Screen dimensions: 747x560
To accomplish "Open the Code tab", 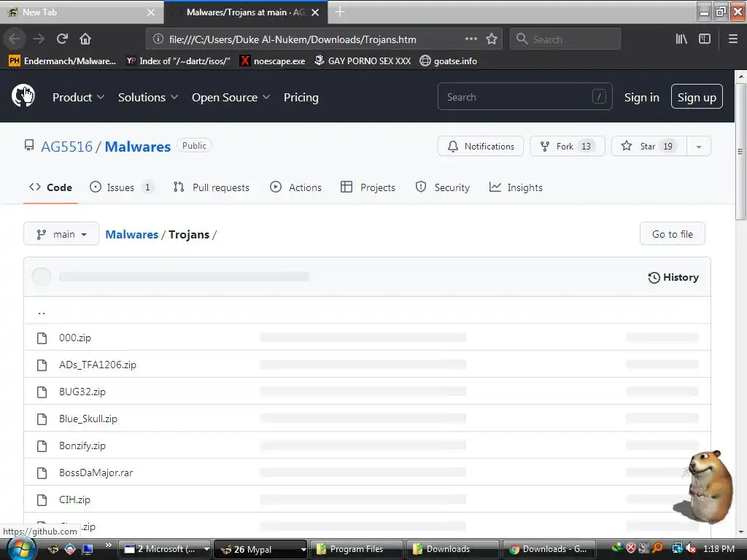I will pos(50,187).
